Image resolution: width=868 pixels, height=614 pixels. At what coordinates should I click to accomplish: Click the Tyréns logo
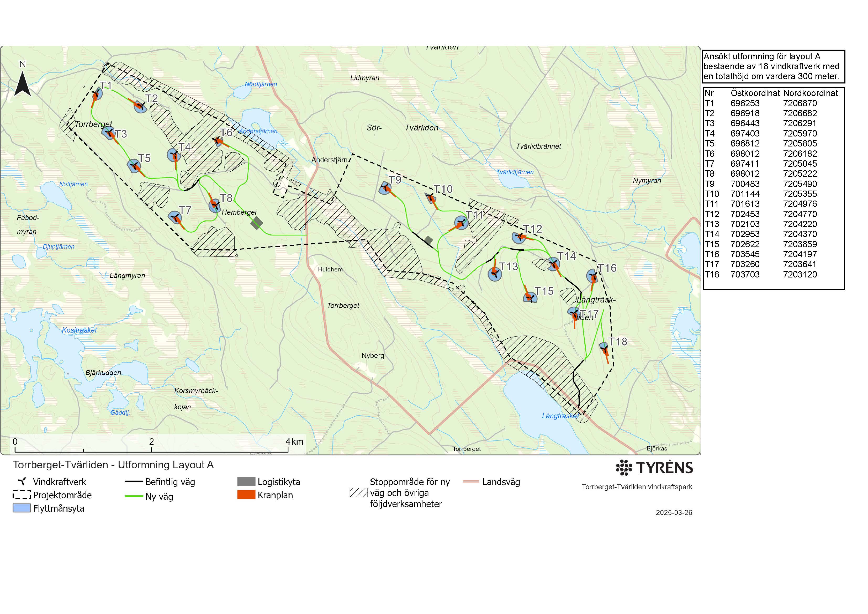[x=654, y=468]
